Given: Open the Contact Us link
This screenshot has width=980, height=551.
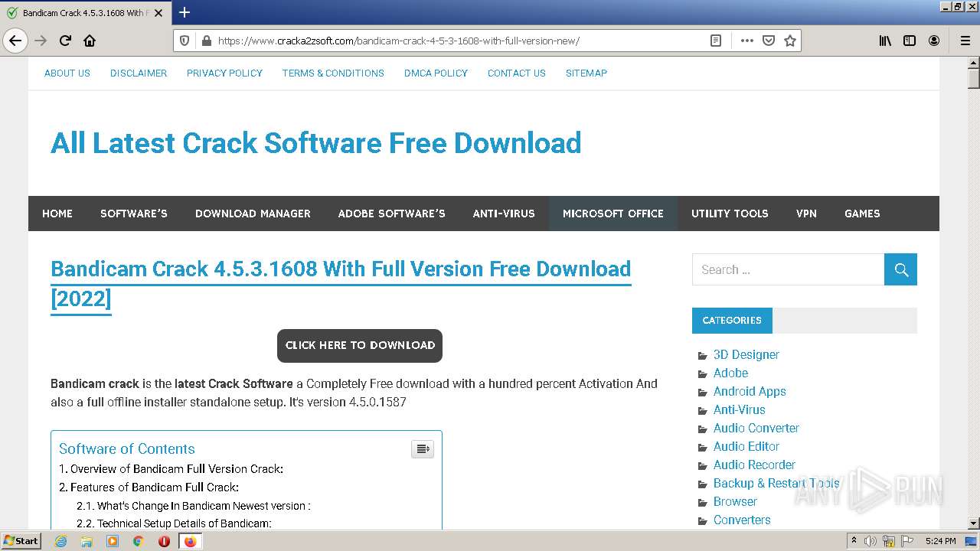Looking at the screenshot, I should pyautogui.click(x=517, y=73).
